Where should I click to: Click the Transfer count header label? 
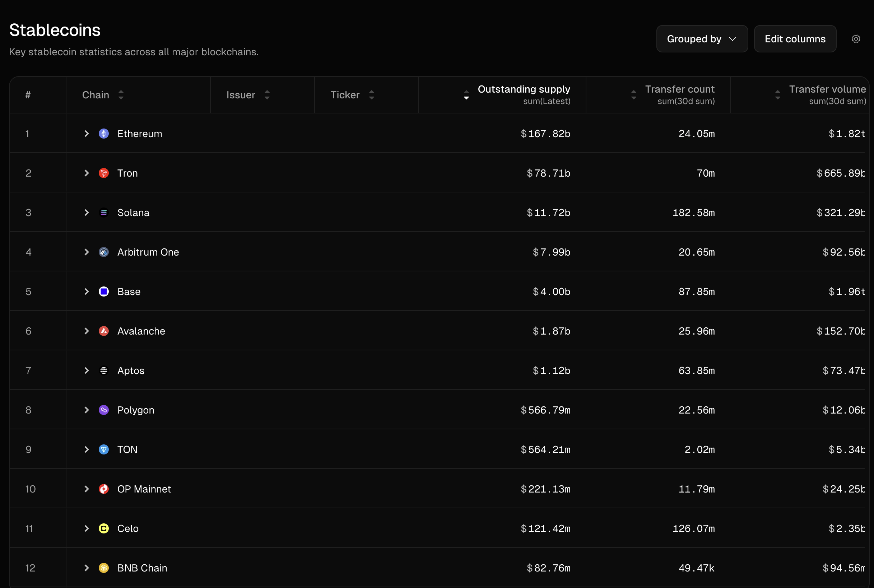point(680,89)
